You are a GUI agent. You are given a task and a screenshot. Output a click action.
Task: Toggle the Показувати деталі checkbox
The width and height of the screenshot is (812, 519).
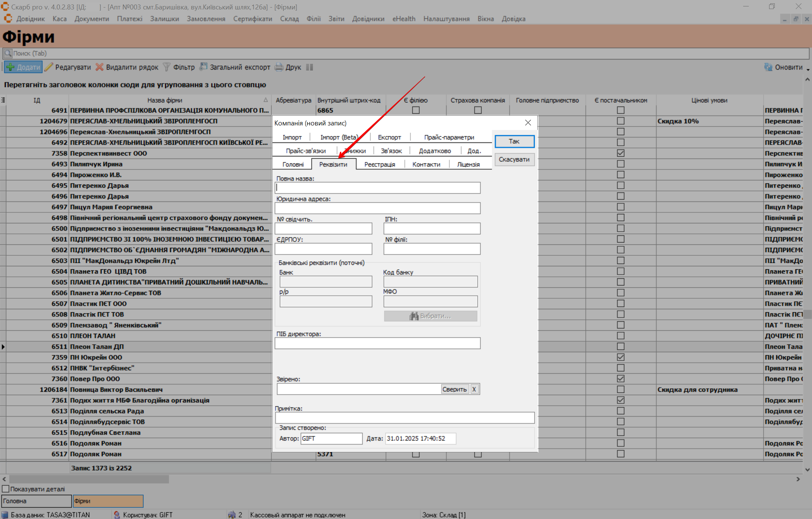6,489
